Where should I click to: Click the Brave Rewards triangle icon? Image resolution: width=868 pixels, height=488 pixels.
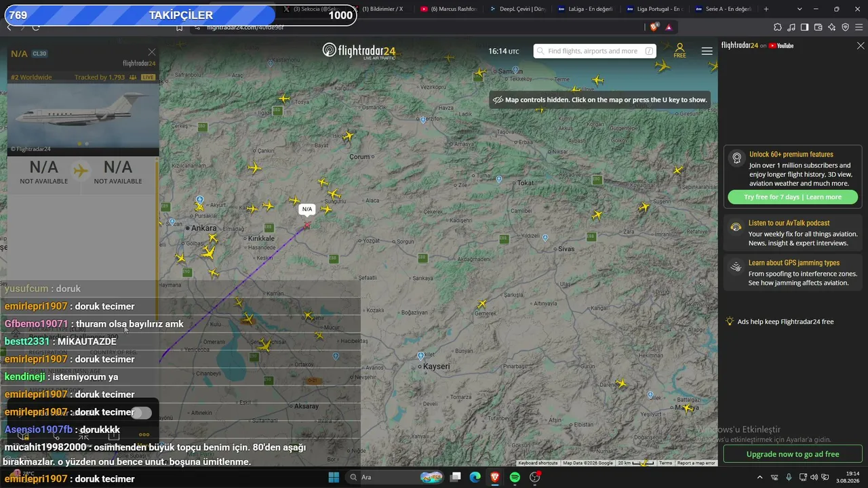(669, 27)
